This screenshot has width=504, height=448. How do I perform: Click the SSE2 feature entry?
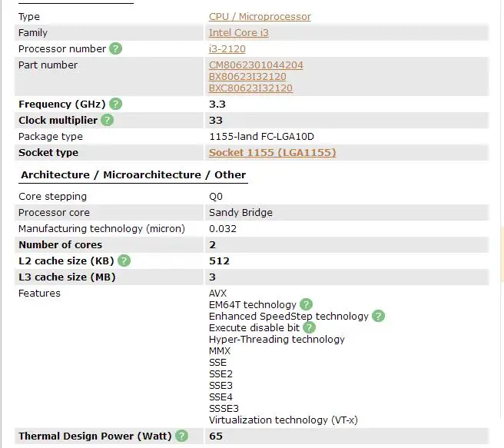pyautogui.click(x=220, y=373)
